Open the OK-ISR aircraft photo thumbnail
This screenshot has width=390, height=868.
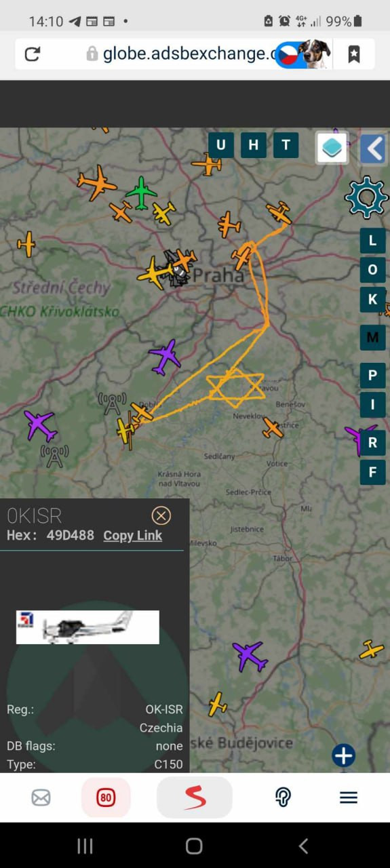tap(87, 627)
